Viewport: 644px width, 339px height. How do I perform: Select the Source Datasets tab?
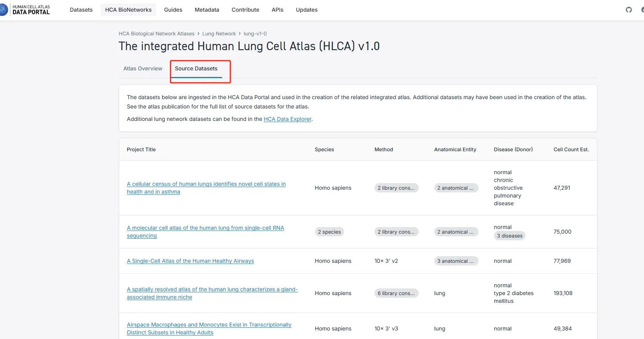click(x=196, y=68)
